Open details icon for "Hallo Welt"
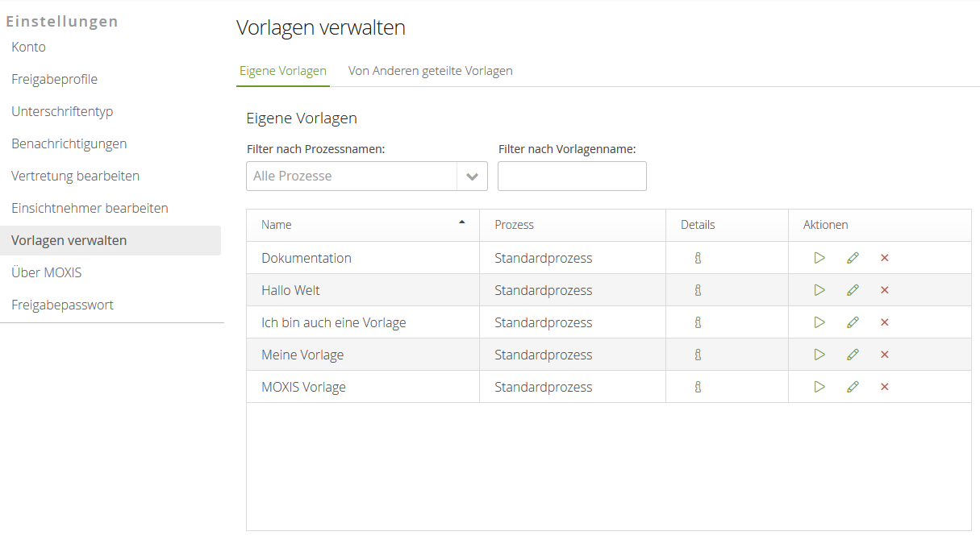The height and width of the screenshot is (544, 980). pyautogui.click(x=697, y=289)
